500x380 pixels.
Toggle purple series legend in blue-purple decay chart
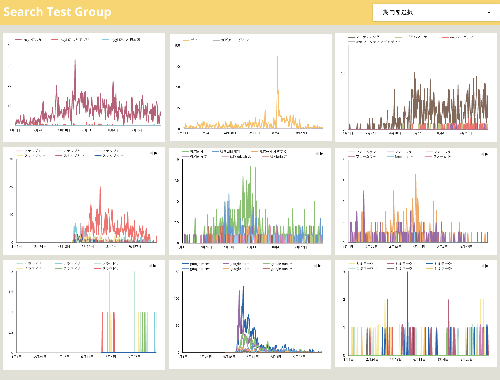click(x=236, y=264)
